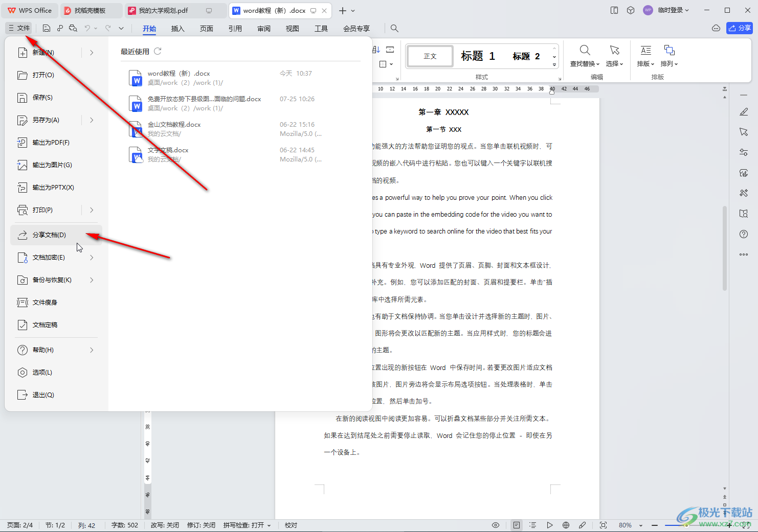Expand the styles gallery more arrow
758x532 pixels.
coord(554,65)
